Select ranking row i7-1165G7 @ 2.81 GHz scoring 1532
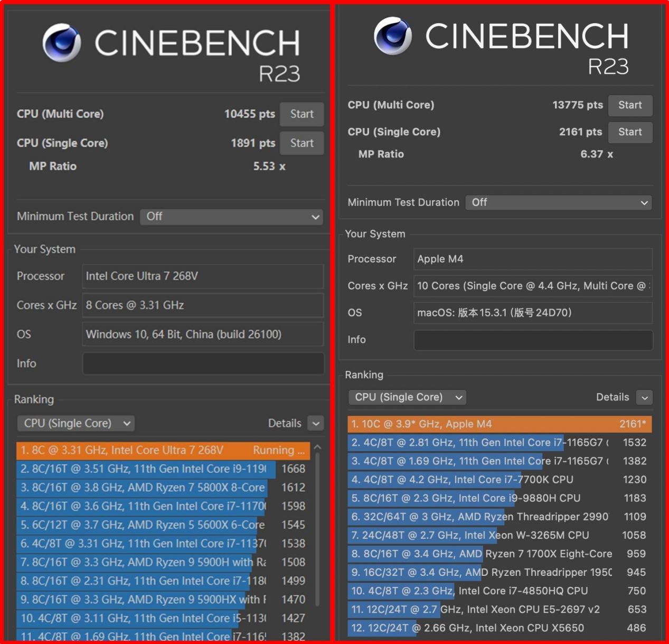Viewport: 669px width, 644px height. [x=500, y=443]
